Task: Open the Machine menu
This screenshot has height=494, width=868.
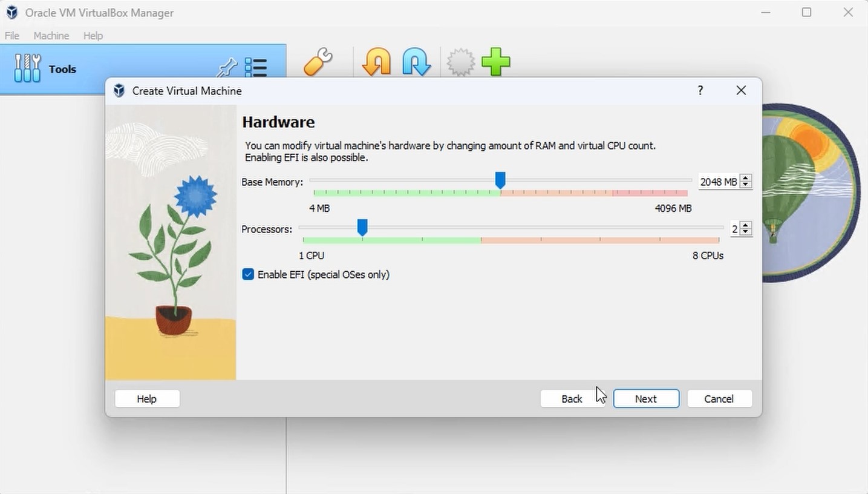Action: [x=51, y=35]
